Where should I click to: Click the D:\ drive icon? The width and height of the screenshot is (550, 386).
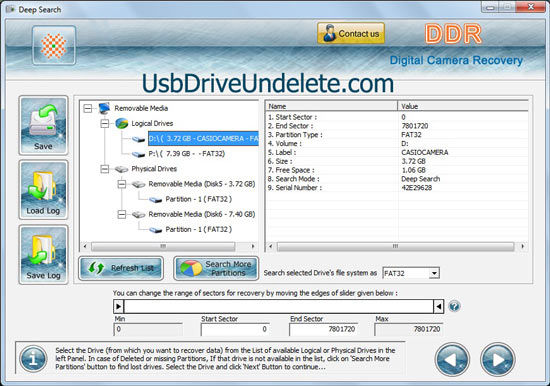point(138,139)
